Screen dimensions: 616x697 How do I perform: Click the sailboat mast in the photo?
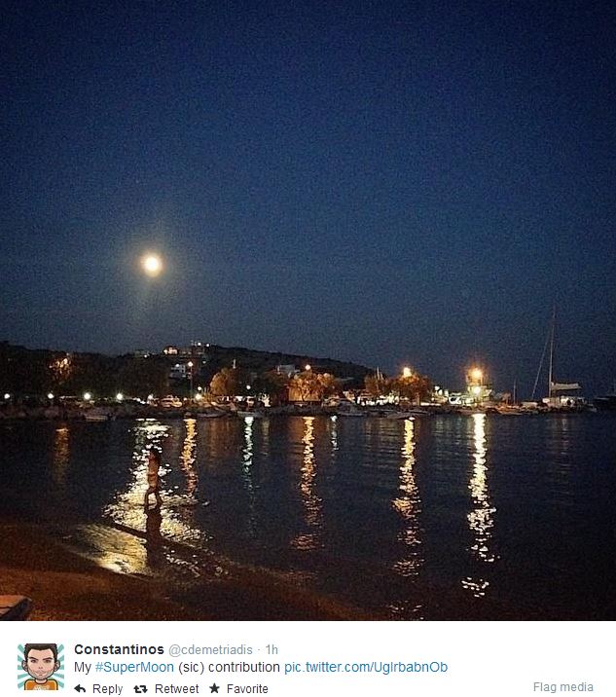tap(552, 351)
